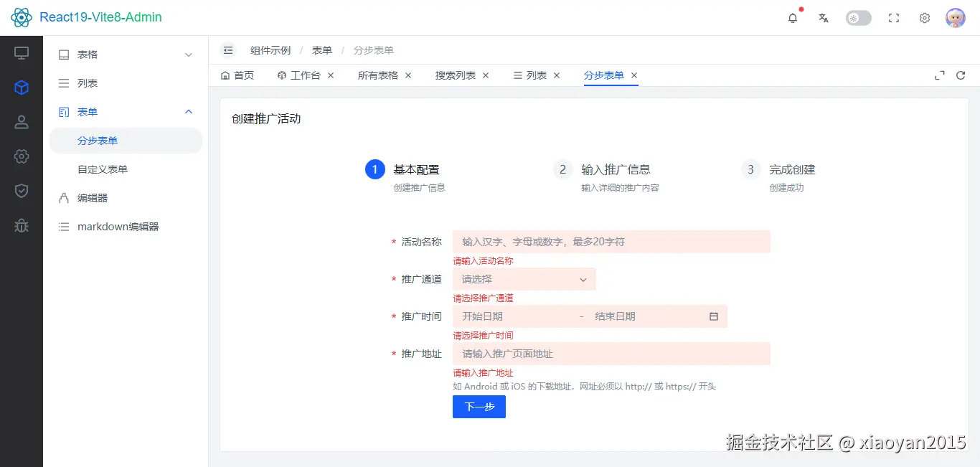This screenshot has height=467, width=980.
Task: Click the 下一步 button
Action: [x=479, y=407]
